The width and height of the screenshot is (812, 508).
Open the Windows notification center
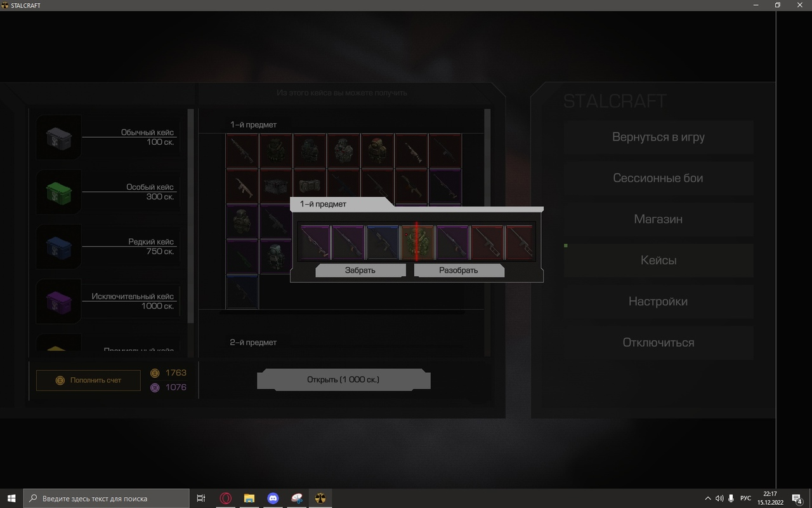point(797,498)
